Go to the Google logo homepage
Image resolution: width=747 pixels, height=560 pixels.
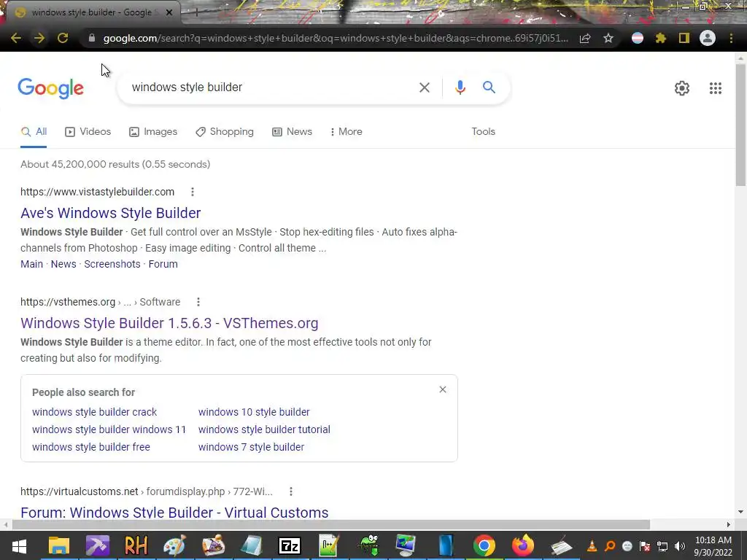[x=51, y=88]
